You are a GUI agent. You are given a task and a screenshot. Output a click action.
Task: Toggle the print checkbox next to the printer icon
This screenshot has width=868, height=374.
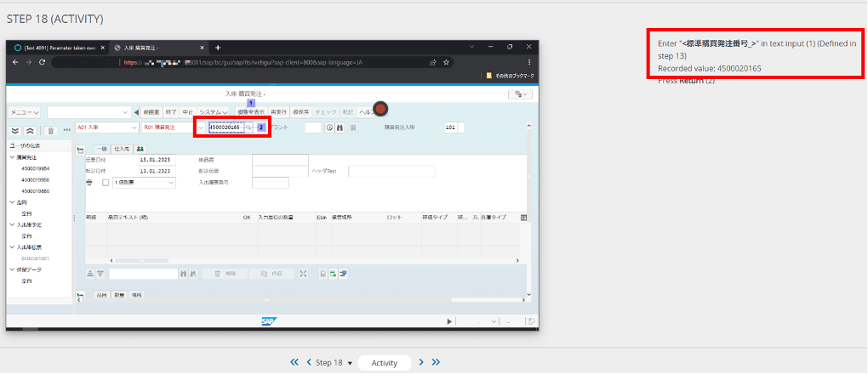point(106,183)
